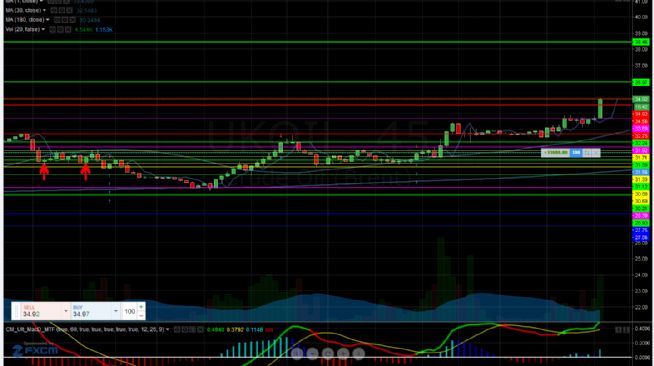The width and height of the screenshot is (654, 366).
Task: Open the CM_Ult_MacD_MTF indicator dropdown arrow
Action: (167, 329)
